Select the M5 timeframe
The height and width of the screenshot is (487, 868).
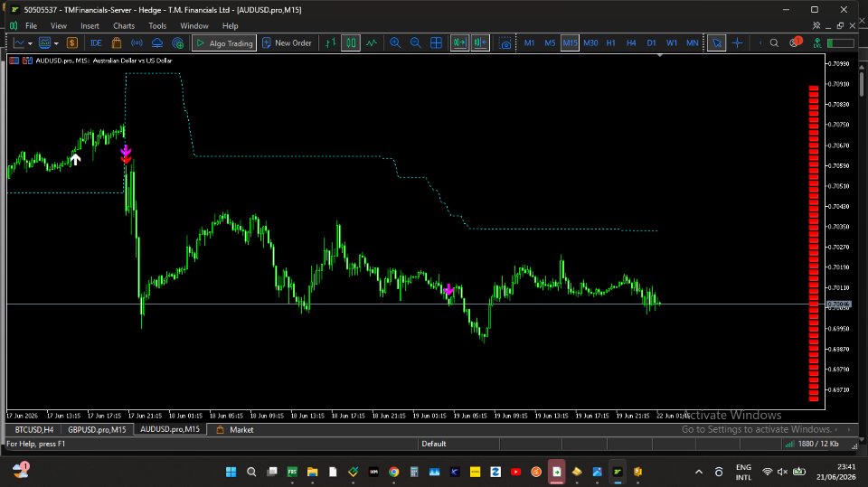(550, 43)
